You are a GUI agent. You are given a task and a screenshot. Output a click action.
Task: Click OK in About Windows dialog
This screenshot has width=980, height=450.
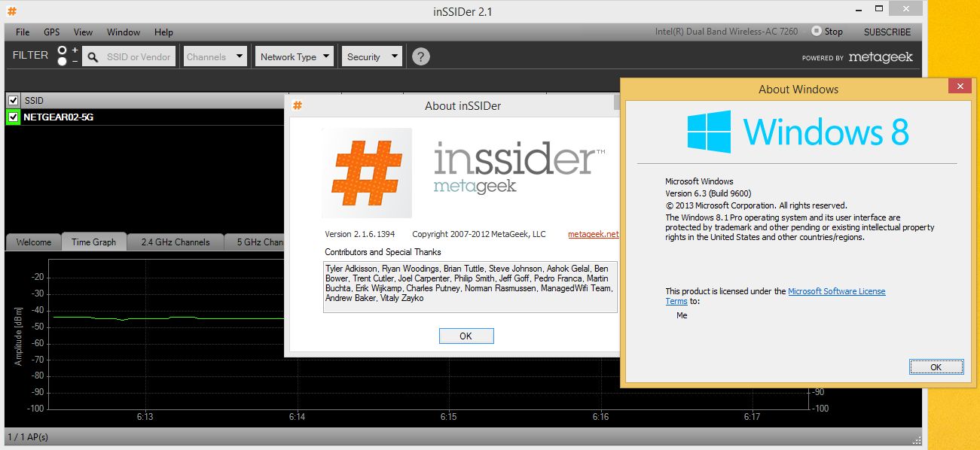coord(936,366)
